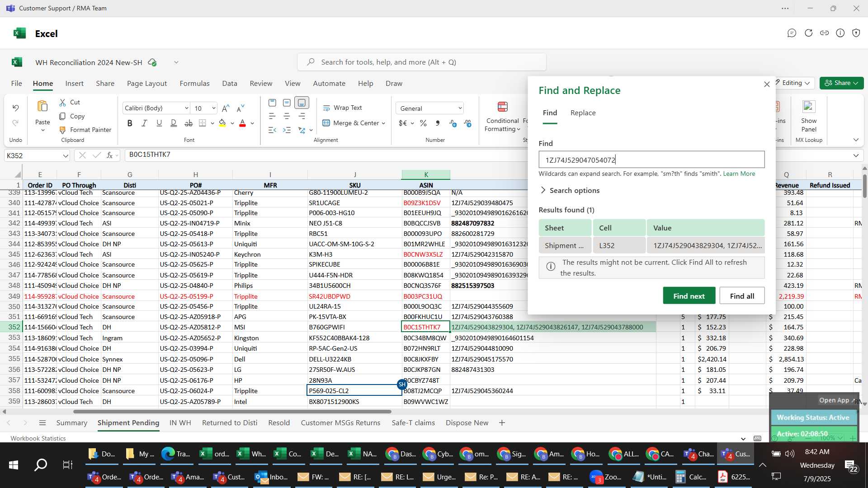Open Conditional Formatting menu

(x=502, y=117)
